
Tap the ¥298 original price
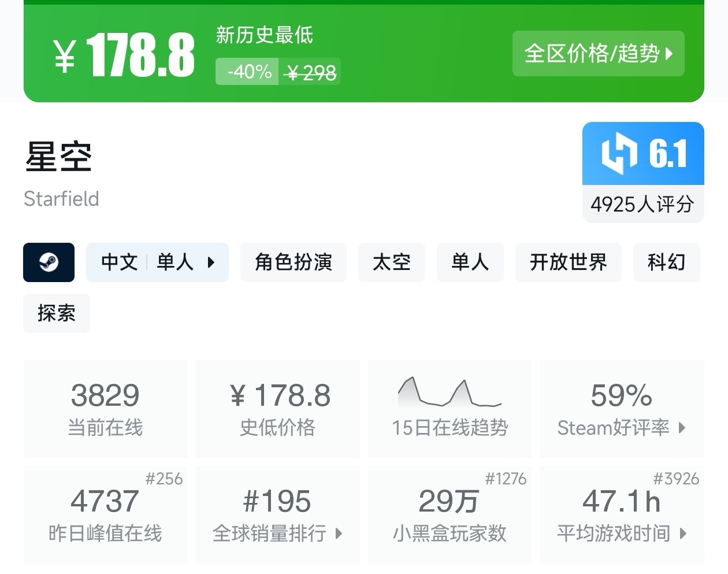click(311, 72)
